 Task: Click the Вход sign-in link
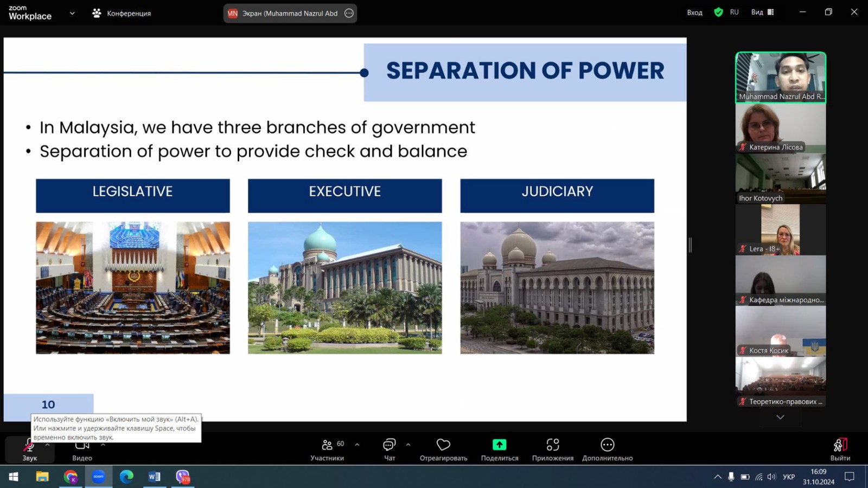click(x=694, y=12)
